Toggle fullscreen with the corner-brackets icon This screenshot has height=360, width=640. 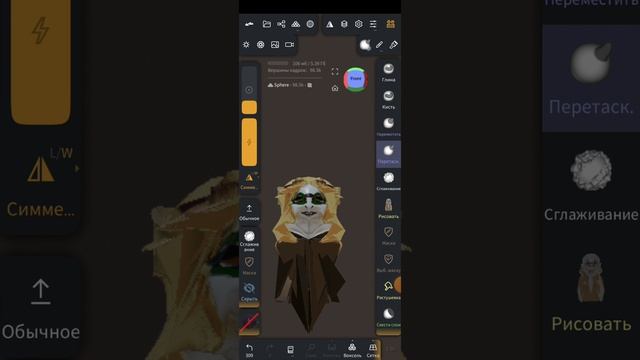[335, 72]
